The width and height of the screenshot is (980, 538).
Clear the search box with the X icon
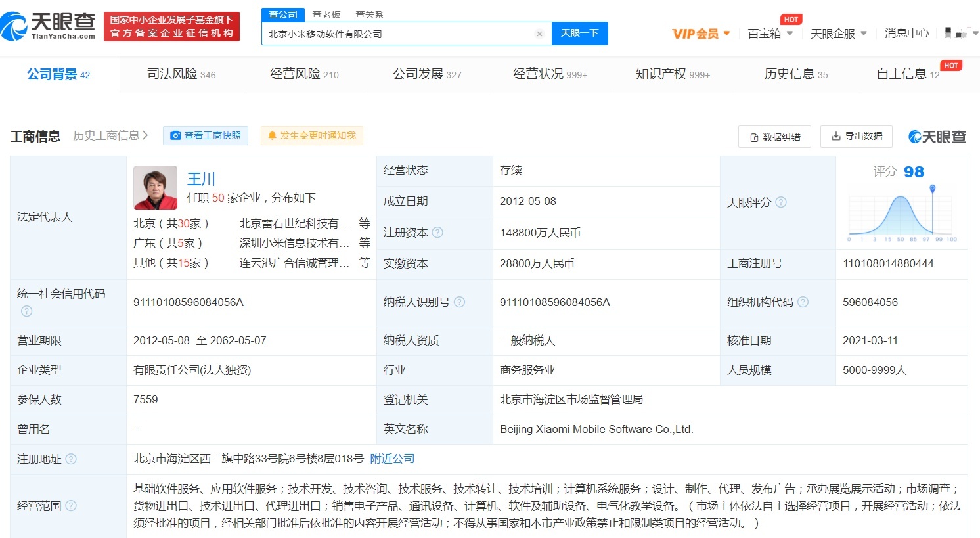pos(539,34)
